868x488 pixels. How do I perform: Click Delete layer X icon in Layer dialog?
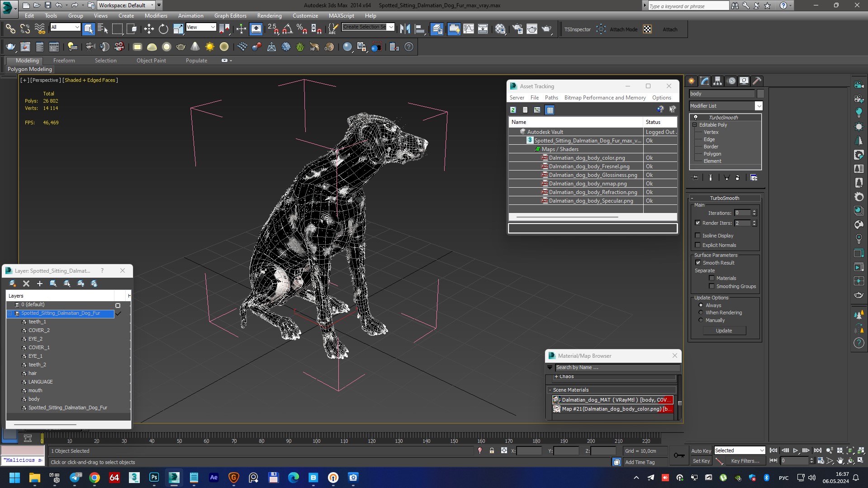[x=26, y=284]
